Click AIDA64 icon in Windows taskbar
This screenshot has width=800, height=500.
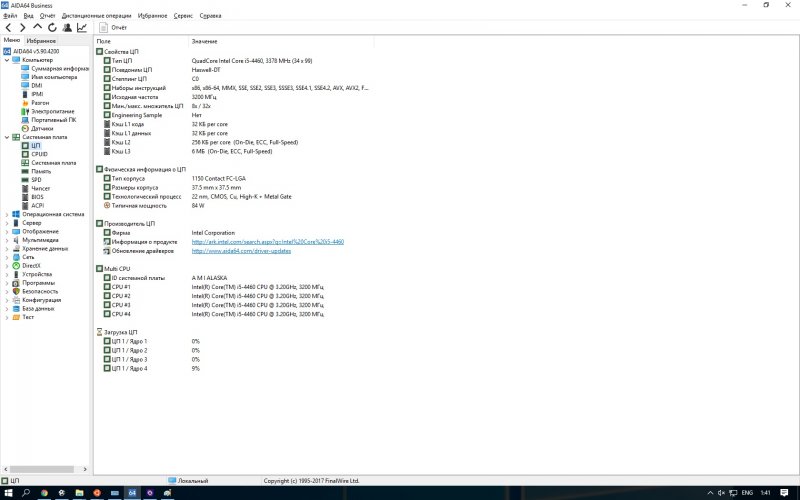click(132, 493)
